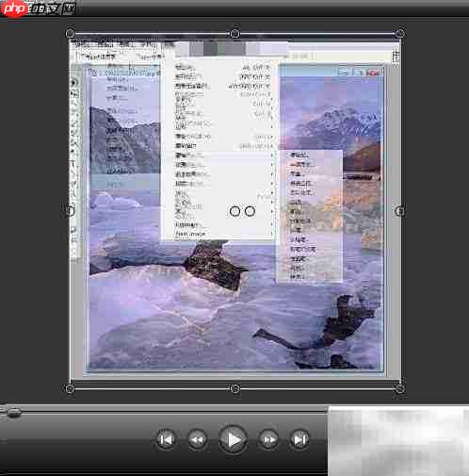Click the bottom-right corner transform handle

(x=399, y=388)
